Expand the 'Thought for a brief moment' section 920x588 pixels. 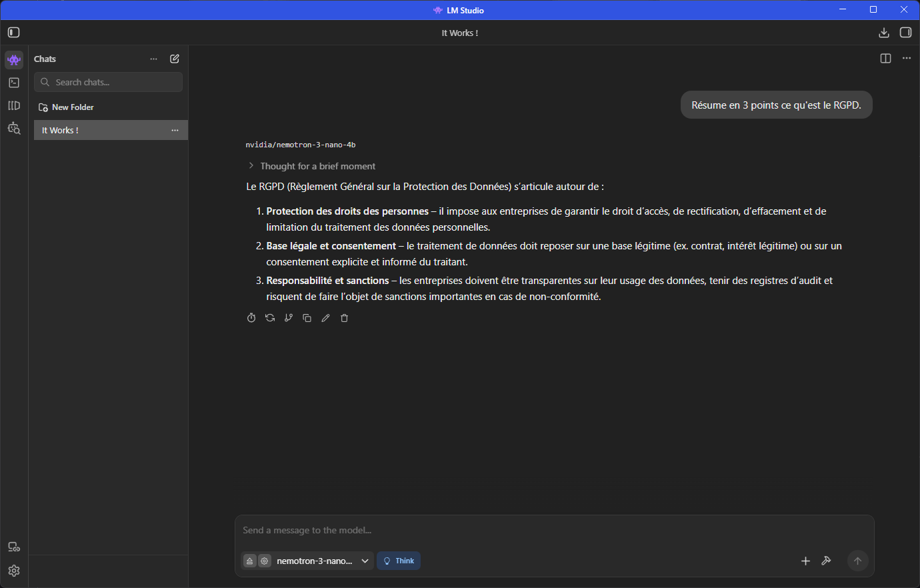click(311, 166)
